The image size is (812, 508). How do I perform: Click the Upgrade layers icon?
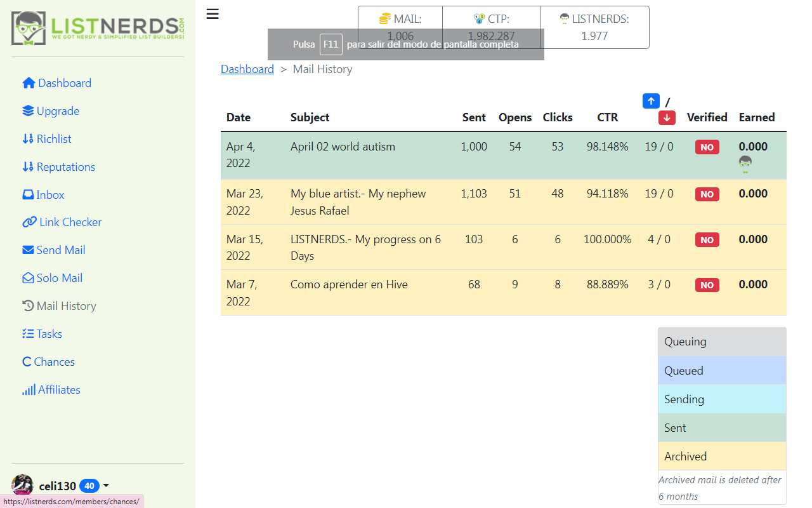click(28, 111)
